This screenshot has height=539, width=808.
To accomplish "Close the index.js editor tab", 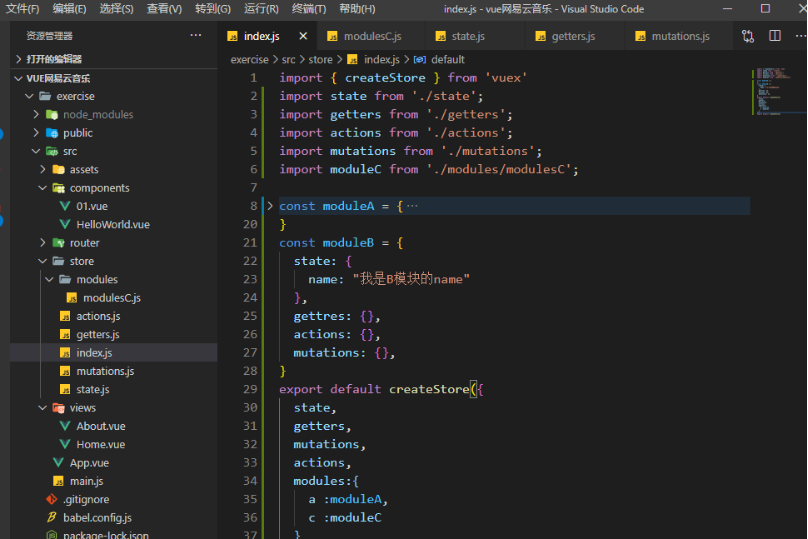I will click(x=304, y=36).
